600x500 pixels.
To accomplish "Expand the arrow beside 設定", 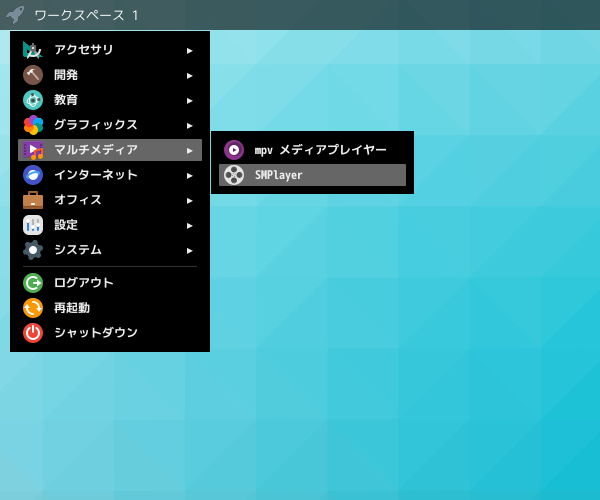I will pyautogui.click(x=189, y=226).
